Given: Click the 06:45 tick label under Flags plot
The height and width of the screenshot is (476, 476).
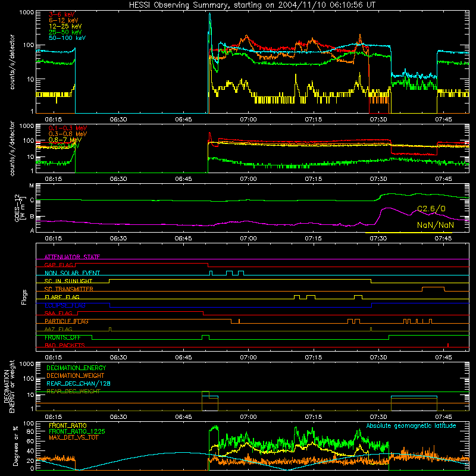Looking at the screenshot, I should click(x=183, y=358).
